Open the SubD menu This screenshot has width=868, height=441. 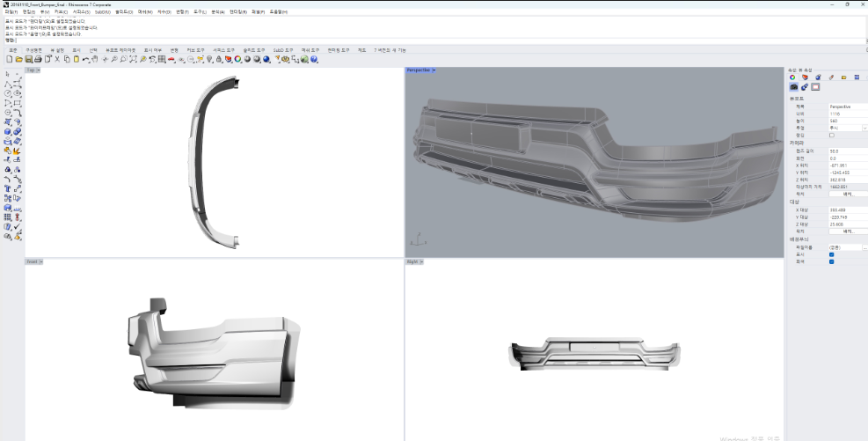[x=102, y=11]
